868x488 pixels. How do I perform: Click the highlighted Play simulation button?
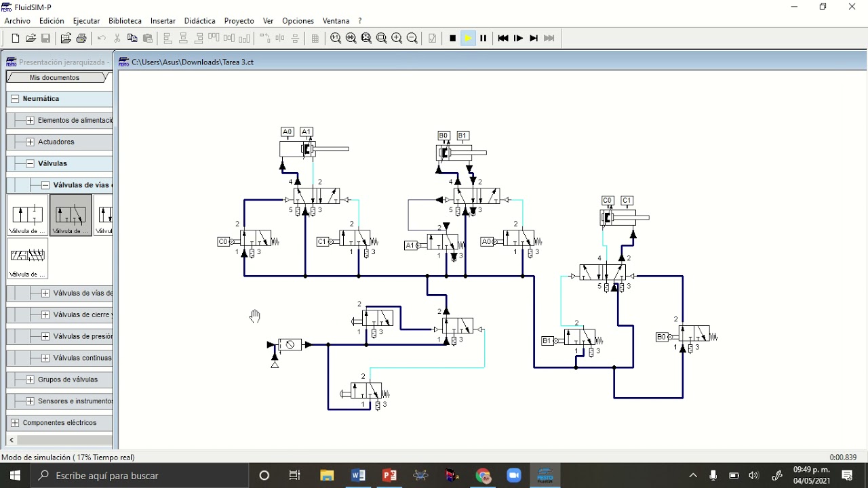pos(468,39)
